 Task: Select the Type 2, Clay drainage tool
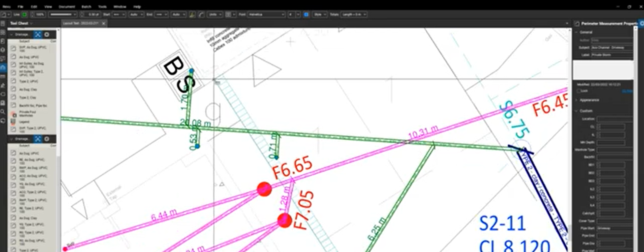(28, 98)
